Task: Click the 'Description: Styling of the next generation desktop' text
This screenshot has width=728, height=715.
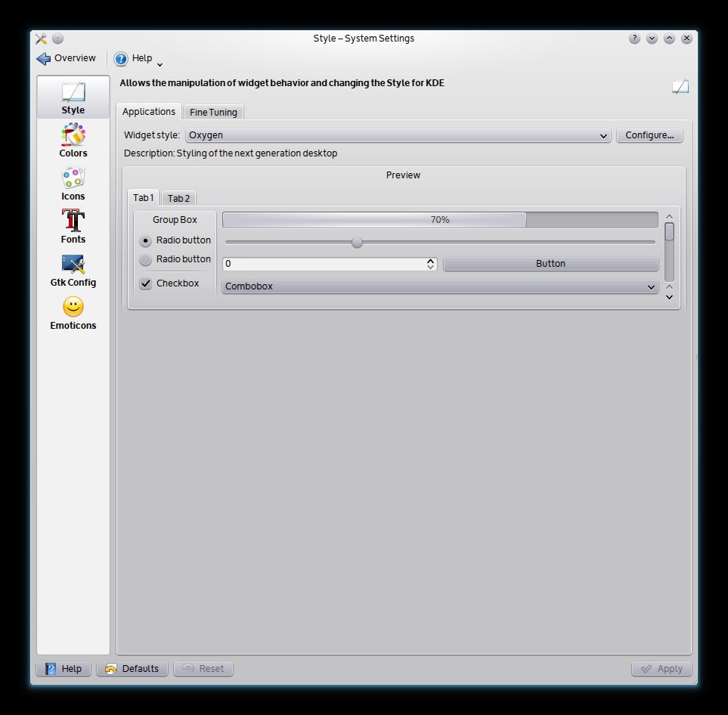Action: [x=231, y=153]
